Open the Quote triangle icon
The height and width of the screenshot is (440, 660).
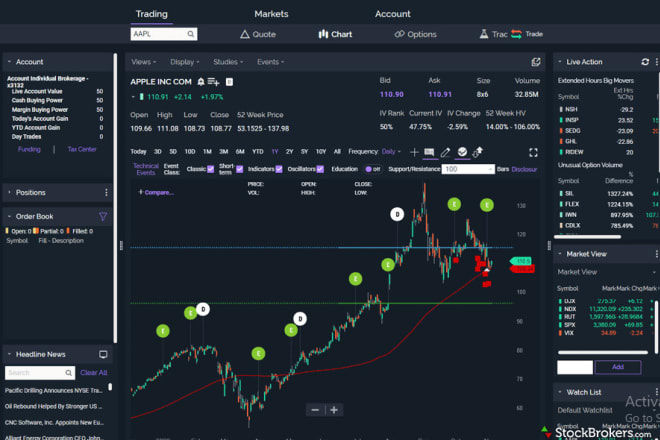245,34
